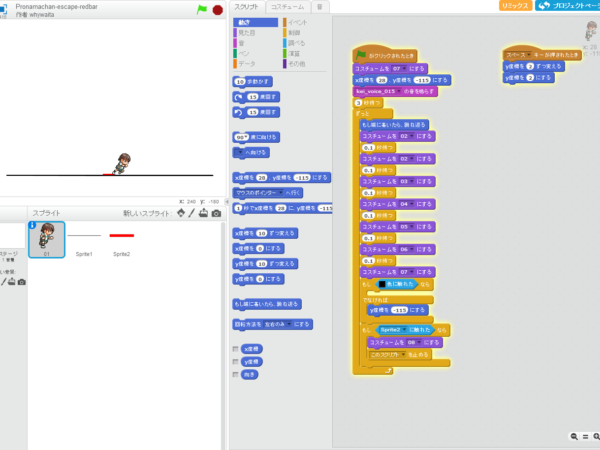600x450 pixels.
Task: Open the kei_voice_015 sound dropdown
Action: point(399,91)
